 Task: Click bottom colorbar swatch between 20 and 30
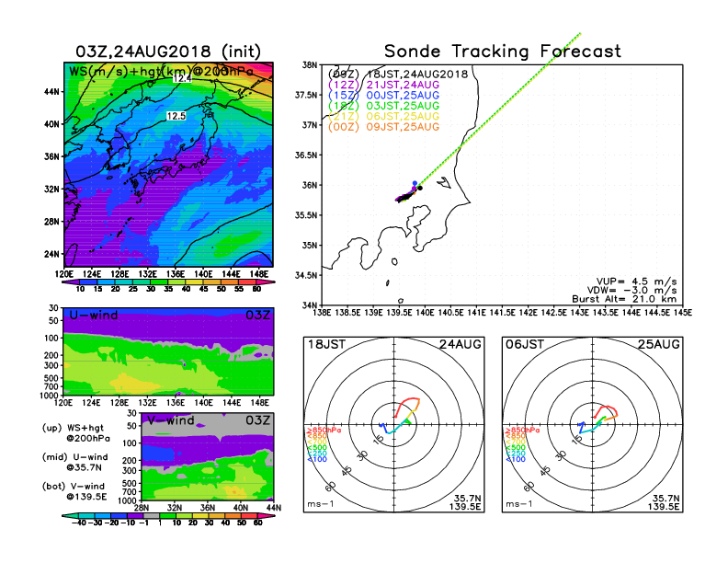(200, 515)
